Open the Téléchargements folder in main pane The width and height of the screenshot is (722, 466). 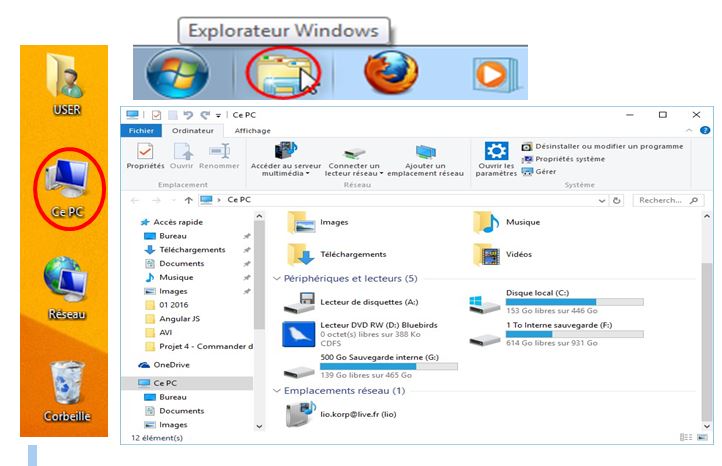pos(337,254)
